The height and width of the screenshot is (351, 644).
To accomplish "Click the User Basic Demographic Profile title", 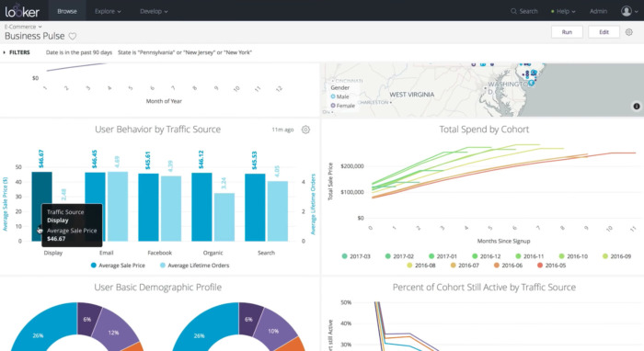I will [x=157, y=288].
